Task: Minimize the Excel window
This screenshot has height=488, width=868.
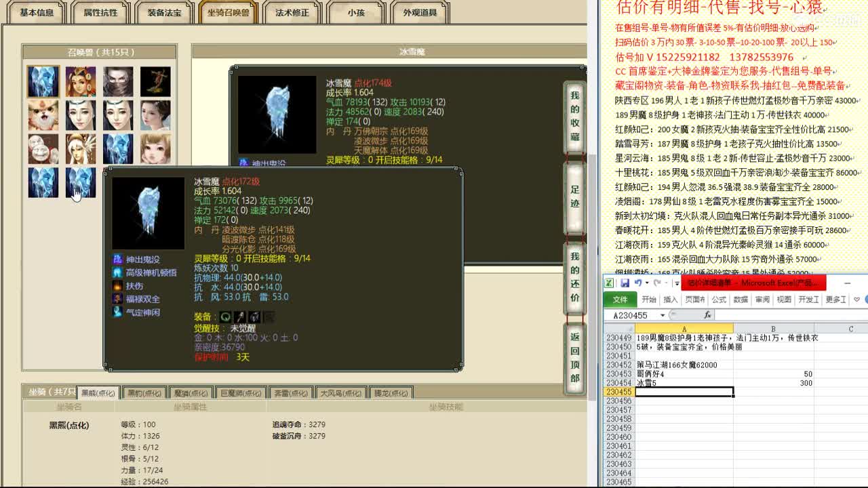Action: (x=847, y=283)
